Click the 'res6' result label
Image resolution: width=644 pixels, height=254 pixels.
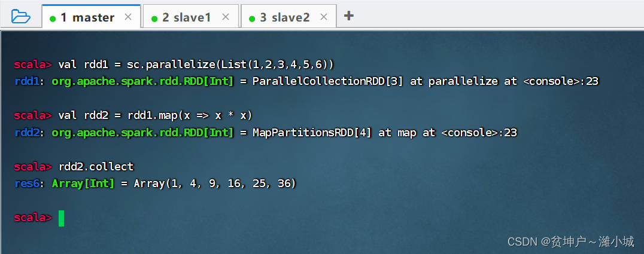tap(27, 183)
